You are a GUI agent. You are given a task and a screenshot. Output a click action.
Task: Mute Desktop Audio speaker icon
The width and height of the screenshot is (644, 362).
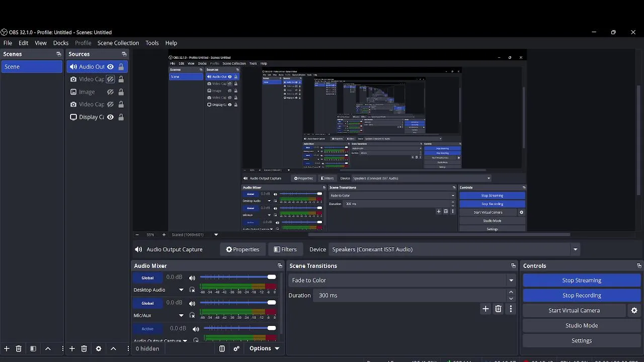[192, 278]
